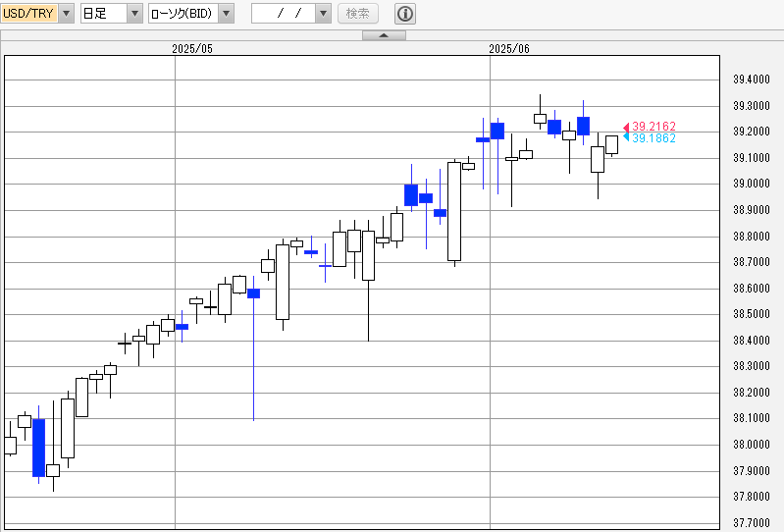Click the 38.6000 price axis label
Viewport: 784px width, 532px height.
pyautogui.click(x=752, y=288)
